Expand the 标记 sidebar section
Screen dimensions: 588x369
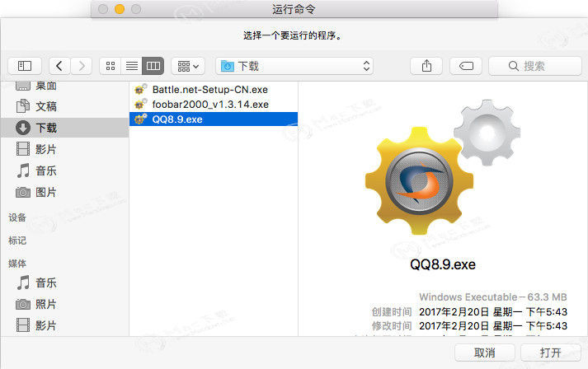[17, 241]
